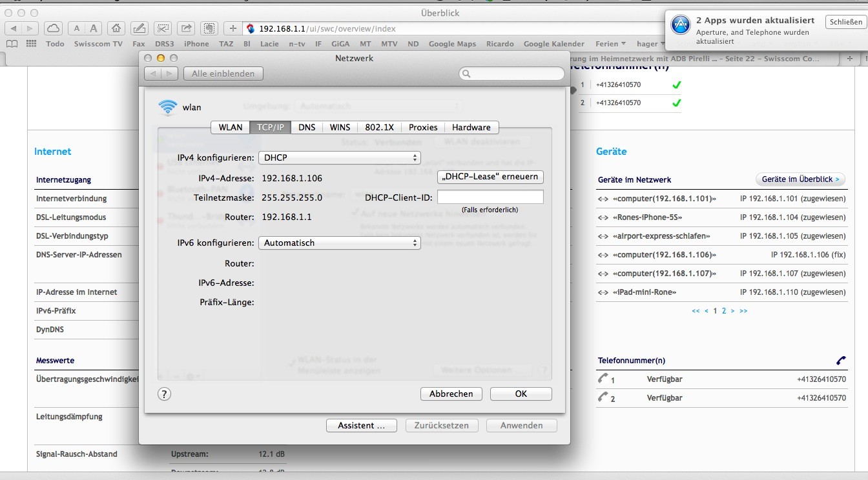This screenshot has height=480, width=868.
Task: Click the Anwenden button
Action: point(521,425)
